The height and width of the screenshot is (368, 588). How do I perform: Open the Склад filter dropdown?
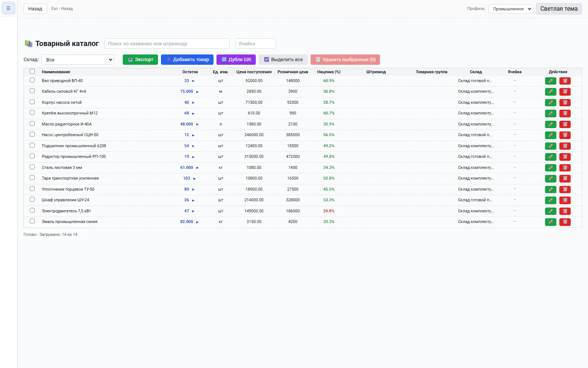coord(78,60)
